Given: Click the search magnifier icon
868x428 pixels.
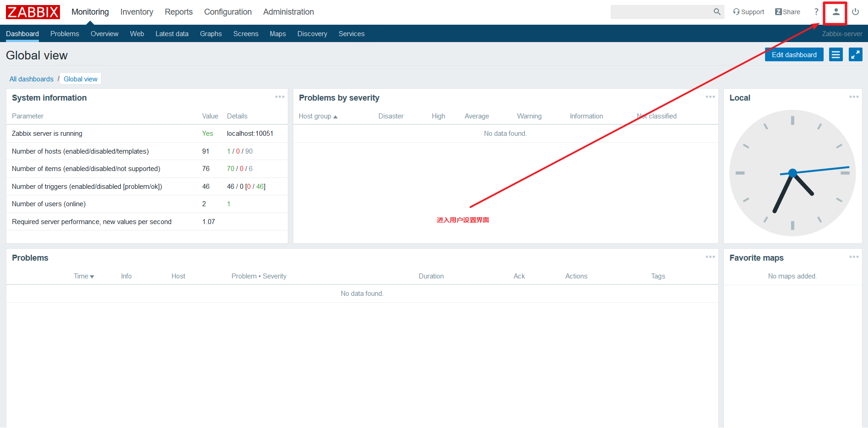Looking at the screenshot, I should pyautogui.click(x=717, y=12).
